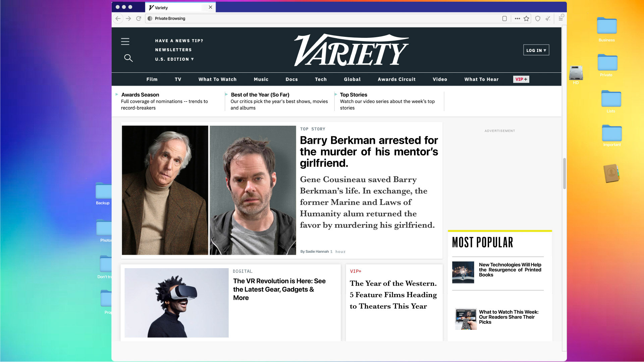The width and height of the screenshot is (644, 362).
Task: Expand the Awards Season arrow
Action: coord(117,95)
